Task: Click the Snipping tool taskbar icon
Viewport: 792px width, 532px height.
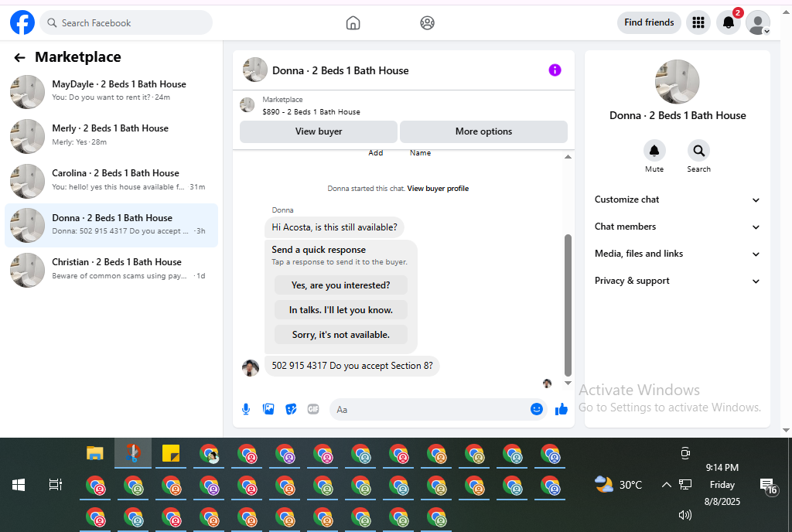Action: [133, 453]
